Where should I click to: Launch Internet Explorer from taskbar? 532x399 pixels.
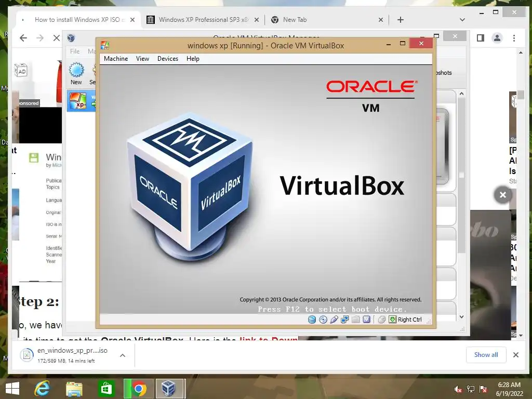click(42, 389)
